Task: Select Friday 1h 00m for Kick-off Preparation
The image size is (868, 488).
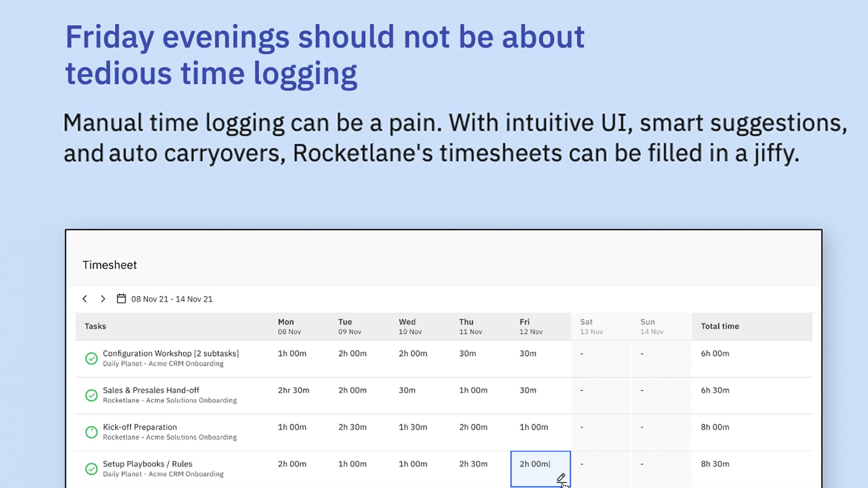Action: [x=533, y=427]
